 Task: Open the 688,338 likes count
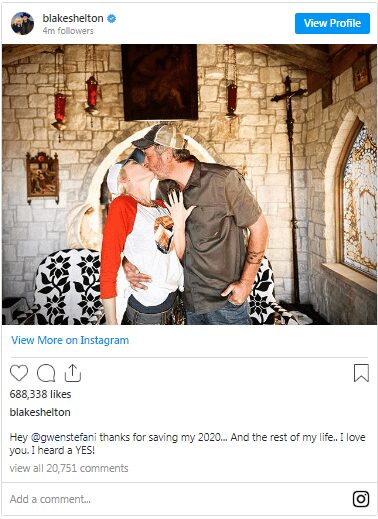(x=40, y=394)
